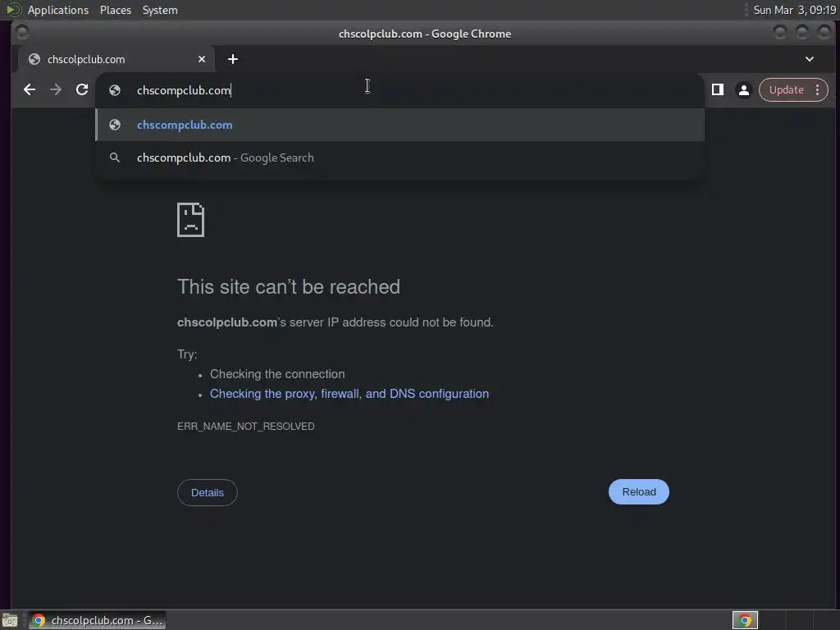
Task: Choose the chscompclub.com URL suggestion
Action: tap(399, 125)
